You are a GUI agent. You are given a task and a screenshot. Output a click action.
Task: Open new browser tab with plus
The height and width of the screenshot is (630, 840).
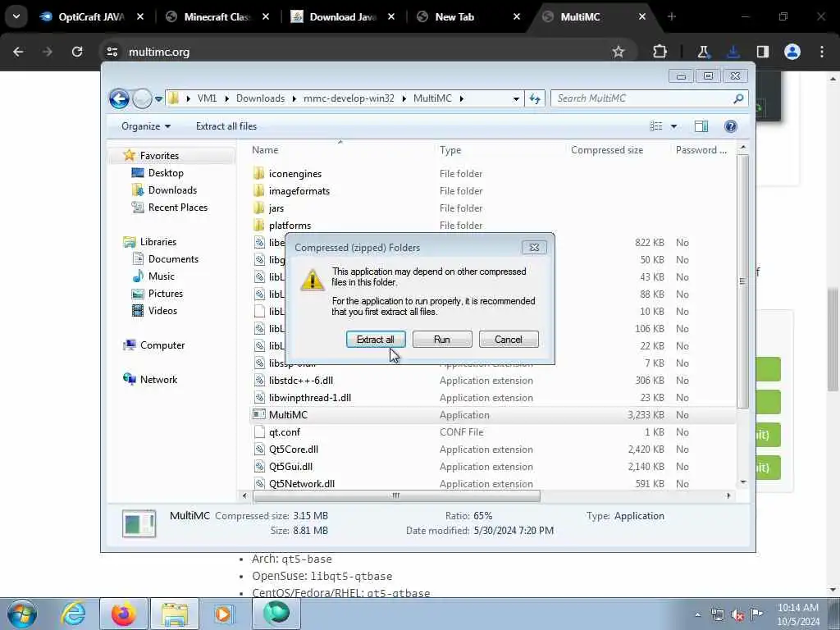tap(672, 16)
